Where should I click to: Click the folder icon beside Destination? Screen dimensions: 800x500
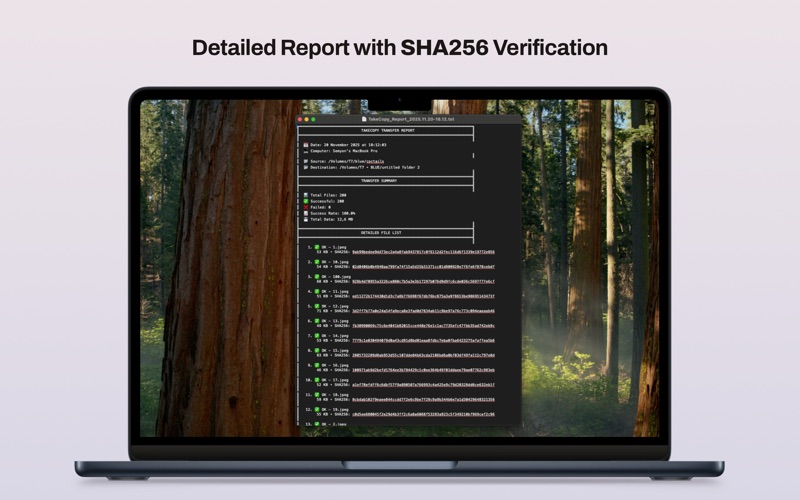coord(306,167)
